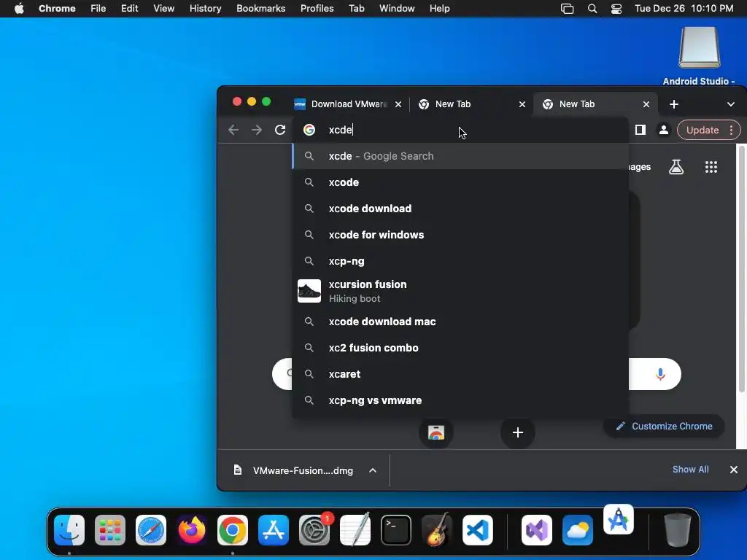Select the 'xcursion fusion' hiking boot suggestion

[460, 291]
